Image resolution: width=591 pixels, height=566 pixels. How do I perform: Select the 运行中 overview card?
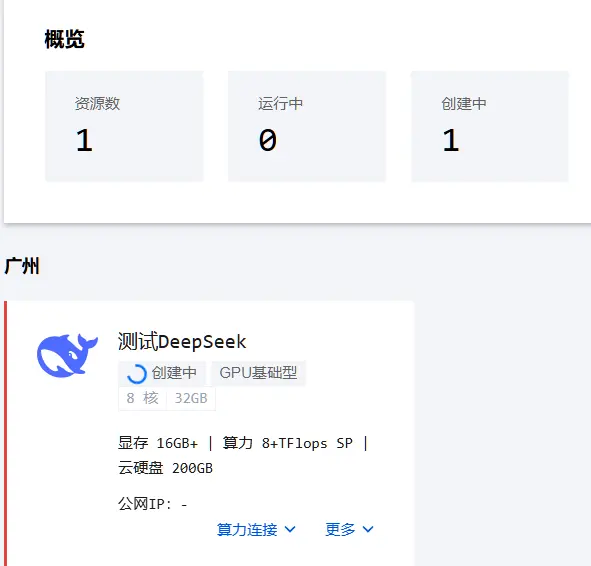(x=307, y=126)
